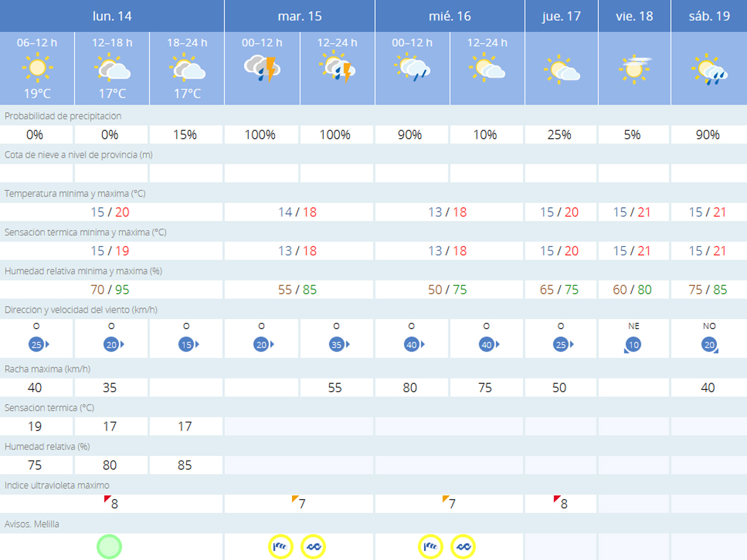This screenshot has height=560, width=747.
Task: Click the 19°C temperature under Monday morning
Action: pos(37,94)
